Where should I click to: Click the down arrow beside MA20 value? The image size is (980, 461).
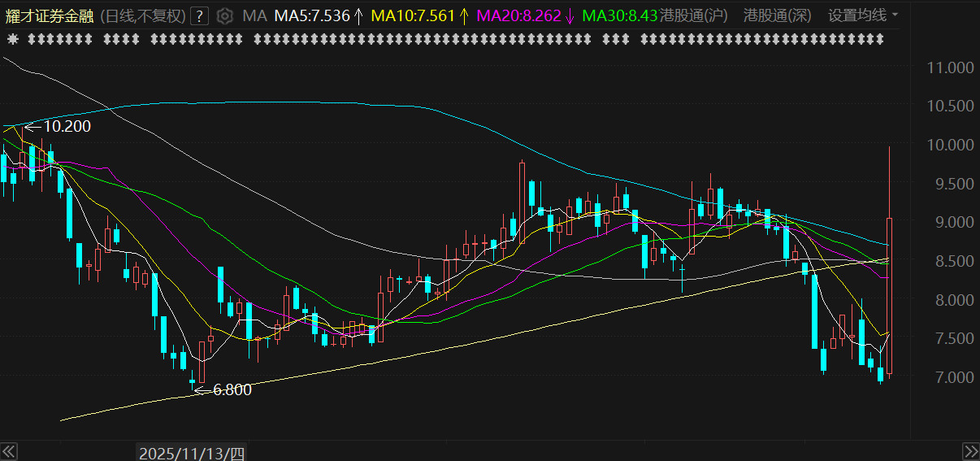click(x=570, y=15)
